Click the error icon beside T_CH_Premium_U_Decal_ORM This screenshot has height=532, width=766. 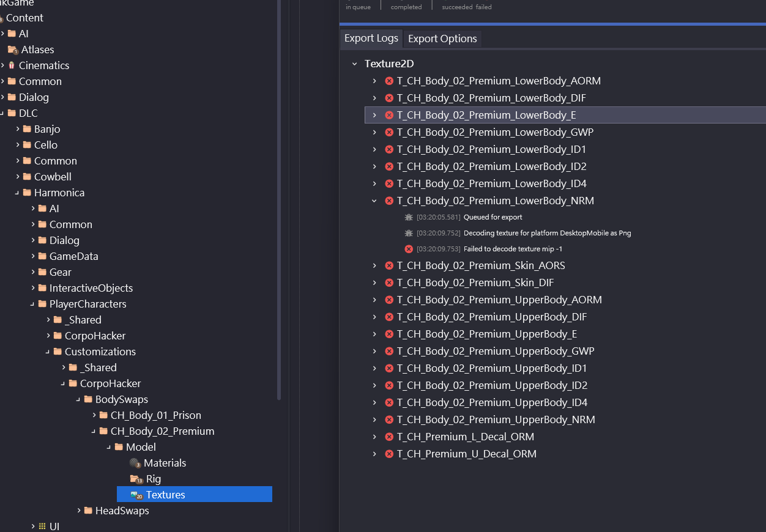pos(389,454)
